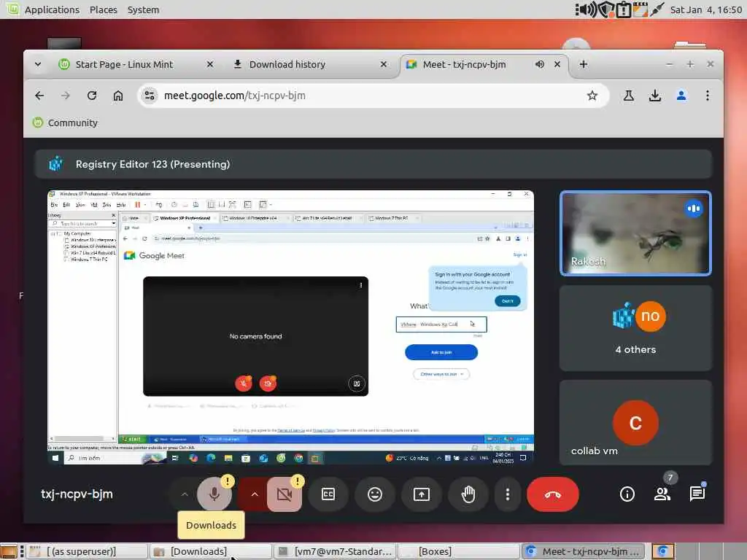Screen dimensions: 747x560
Task: Click the presented Registry Editor screen share
Action: click(x=290, y=327)
